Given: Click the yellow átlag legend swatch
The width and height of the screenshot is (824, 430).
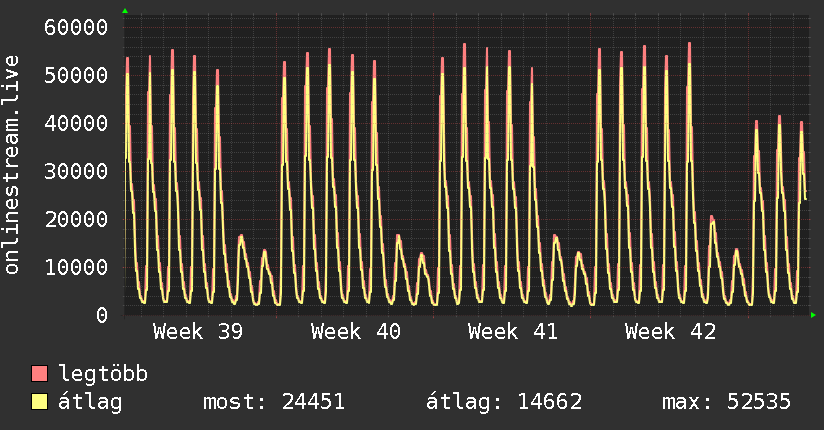Looking at the screenshot, I should [x=39, y=402].
